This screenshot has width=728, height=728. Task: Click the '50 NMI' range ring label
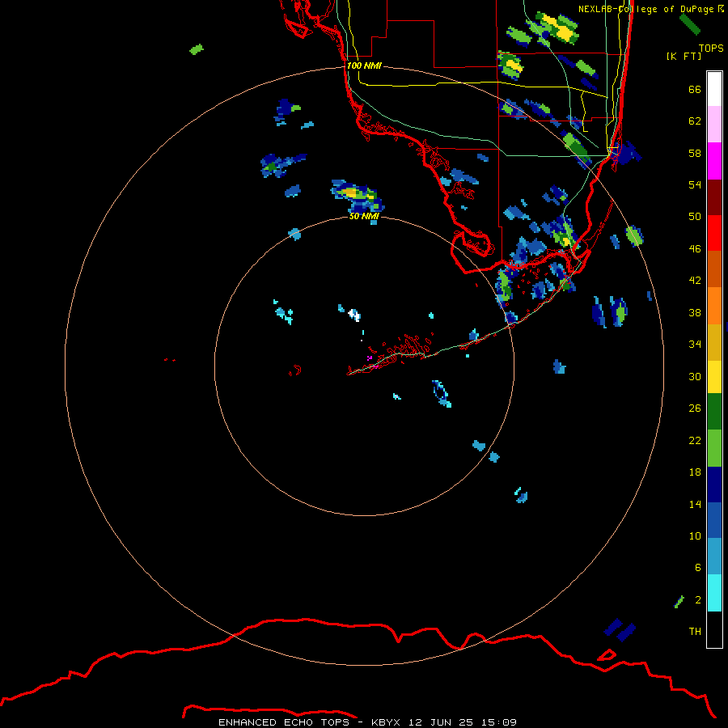tap(363, 216)
